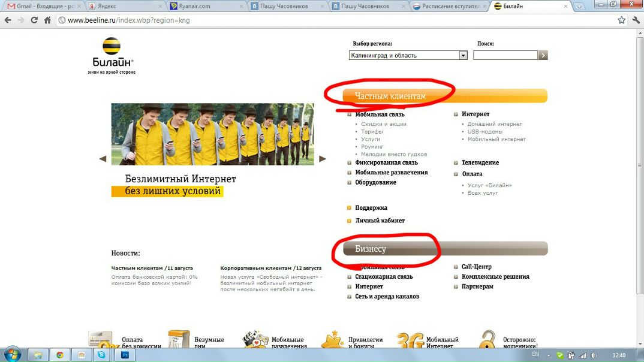
Task: Open Сеть и аренда каналов link
Action: 387,296
